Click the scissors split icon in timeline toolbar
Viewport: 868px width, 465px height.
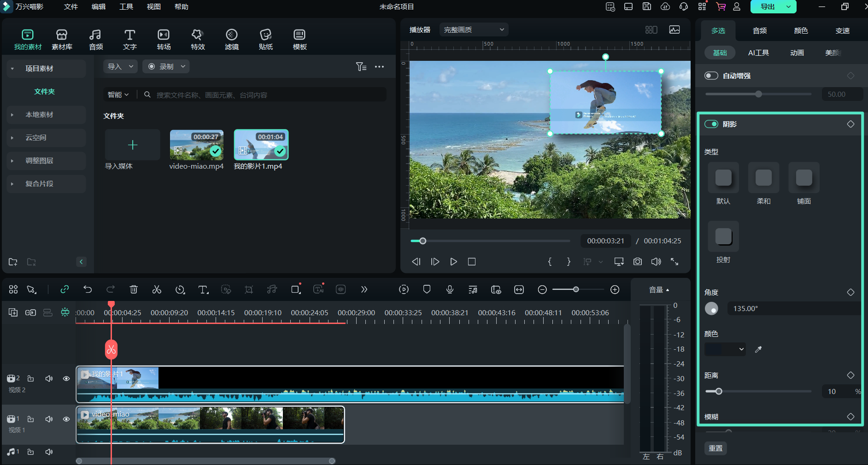click(x=157, y=289)
